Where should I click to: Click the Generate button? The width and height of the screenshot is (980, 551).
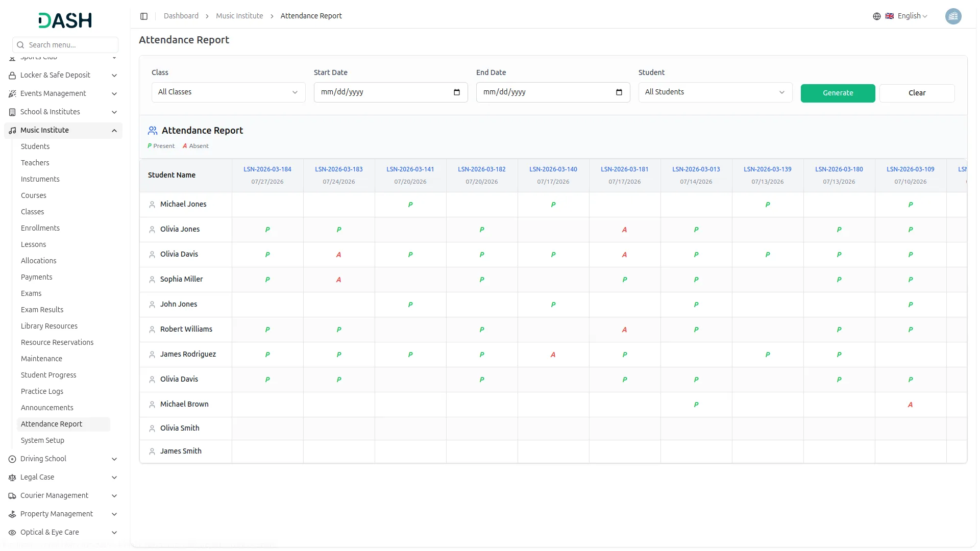pos(837,93)
